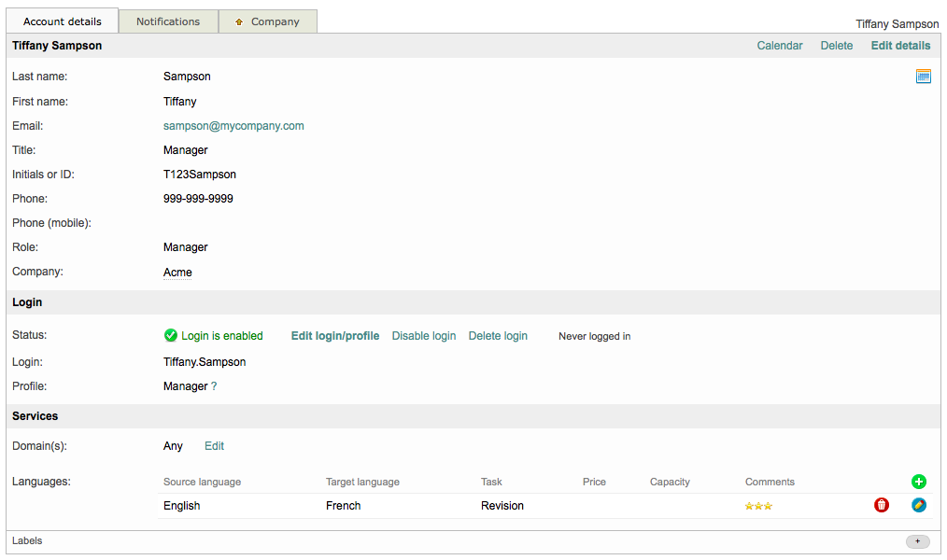Disable login for this user
The height and width of the screenshot is (560, 947).
[423, 336]
